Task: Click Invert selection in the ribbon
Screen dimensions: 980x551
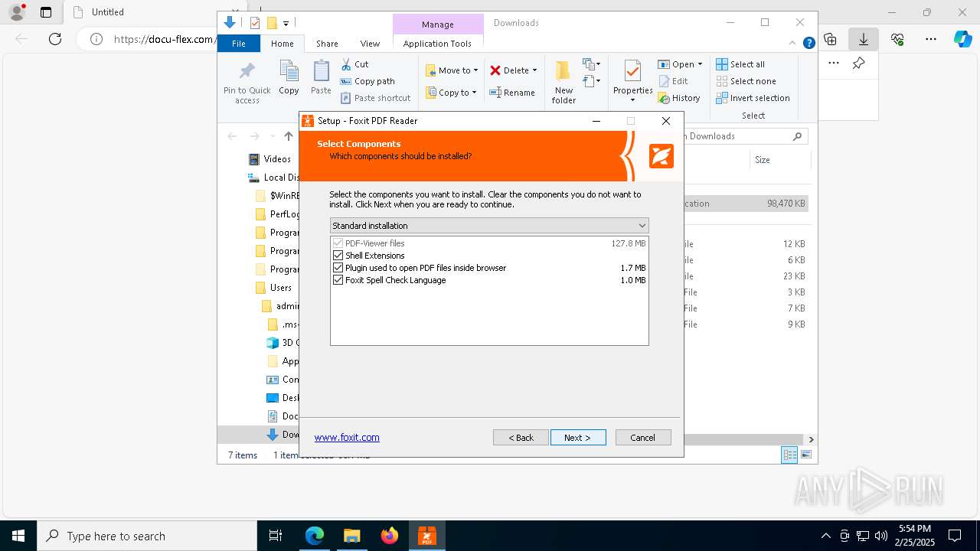Action: pyautogui.click(x=753, y=98)
